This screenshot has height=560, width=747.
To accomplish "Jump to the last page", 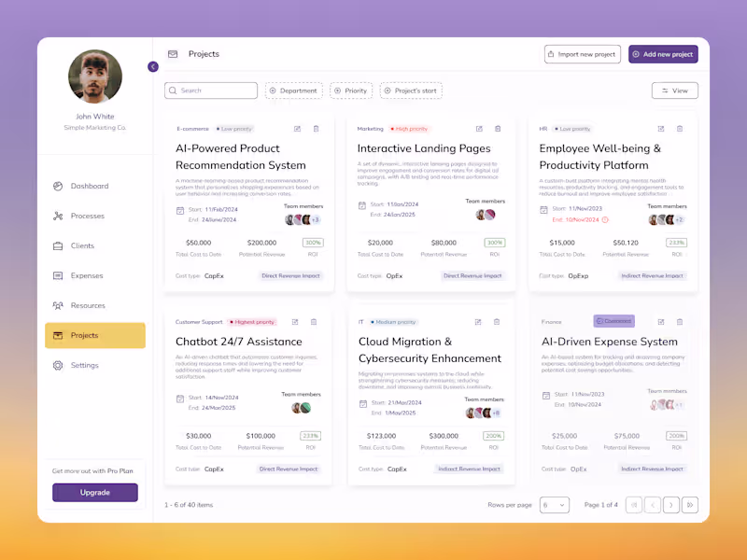I will (x=690, y=505).
